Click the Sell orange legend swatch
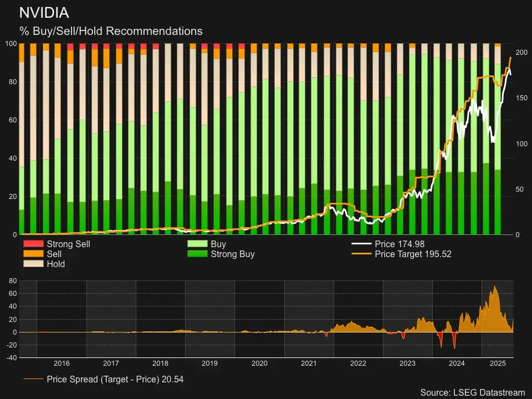The width and height of the screenshot is (532, 399). click(33, 254)
